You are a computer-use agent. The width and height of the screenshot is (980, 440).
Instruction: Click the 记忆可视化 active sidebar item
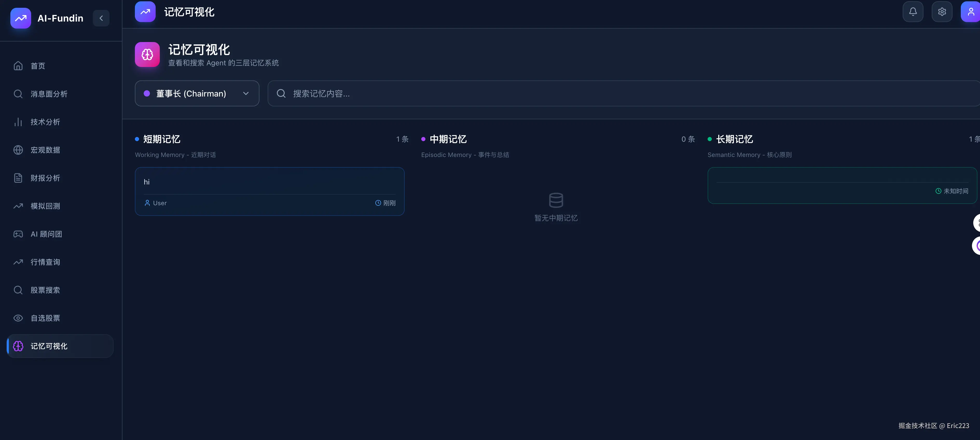60,346
